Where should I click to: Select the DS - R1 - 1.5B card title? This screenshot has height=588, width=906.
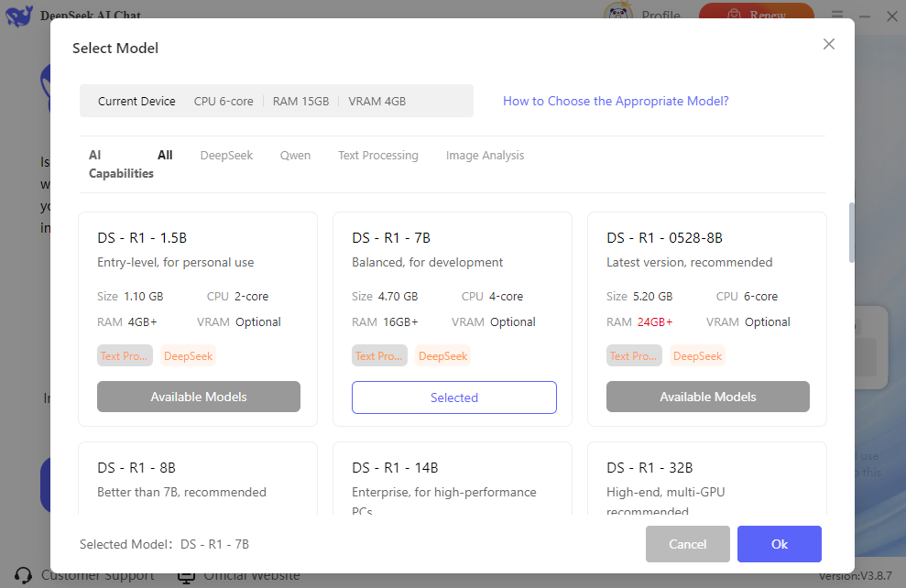[x=142, y=238]
